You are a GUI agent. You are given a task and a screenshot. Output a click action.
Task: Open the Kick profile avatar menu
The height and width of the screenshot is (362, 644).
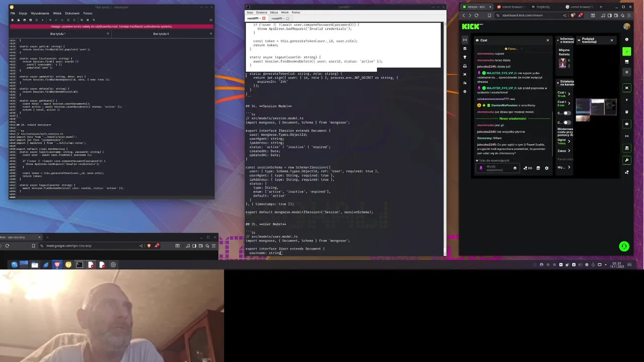point(626,26)
